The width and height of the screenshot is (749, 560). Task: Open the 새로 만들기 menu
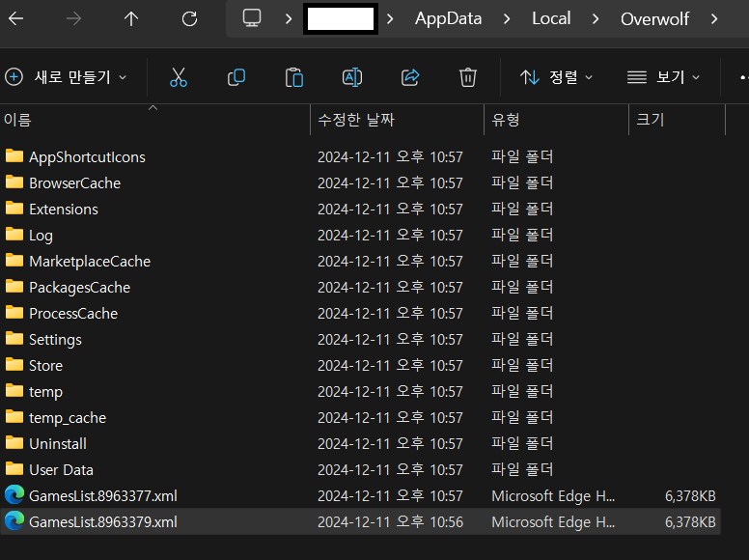point(66,77)
